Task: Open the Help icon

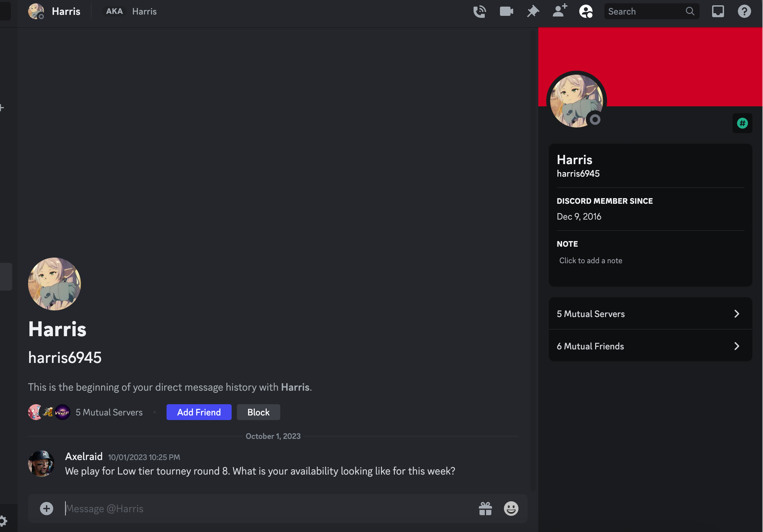Action: pyautogui.click(x=744, y=12)
